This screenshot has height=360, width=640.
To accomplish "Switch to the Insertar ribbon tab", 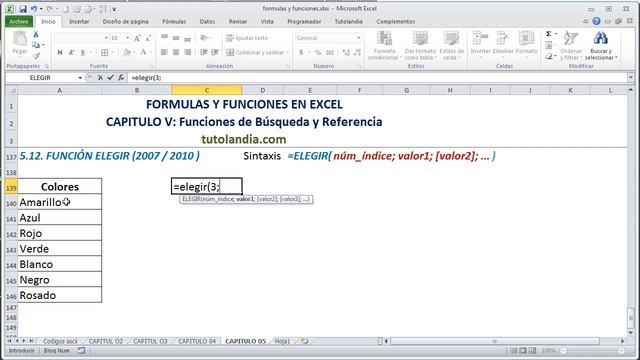I will (x=79, y=21).
